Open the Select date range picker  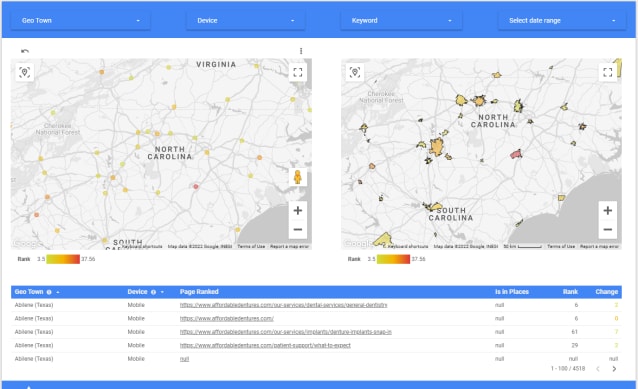[562, 20]
